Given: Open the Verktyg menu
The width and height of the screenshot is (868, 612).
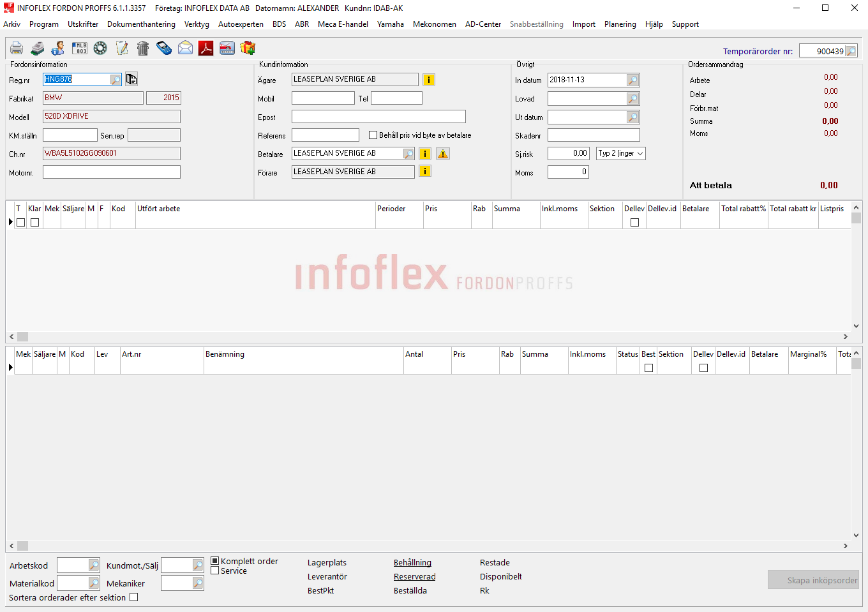Looking at the screenshot, I should [x=197, y=24].
